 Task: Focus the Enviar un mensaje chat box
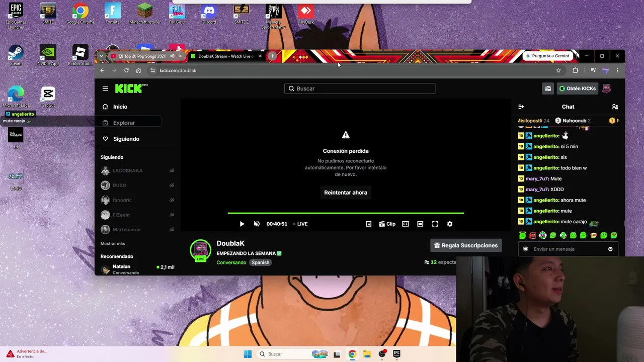point(568,249)
